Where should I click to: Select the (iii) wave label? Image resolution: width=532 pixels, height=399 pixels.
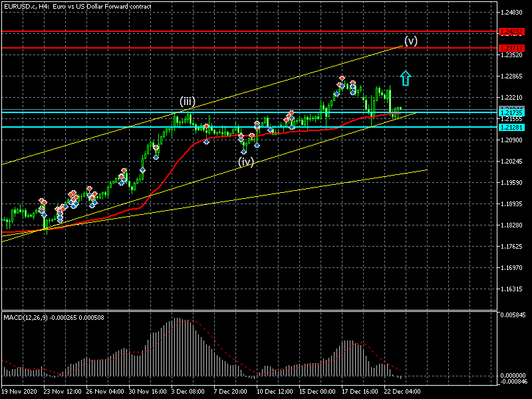187,102
